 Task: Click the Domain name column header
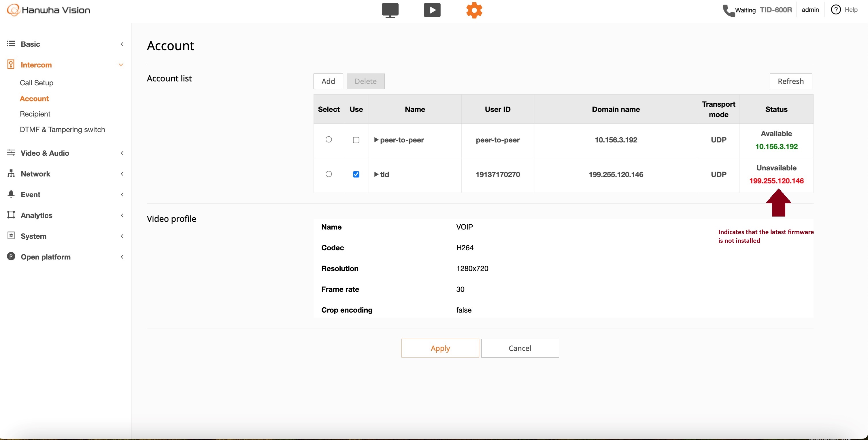[x=616, y=109]
